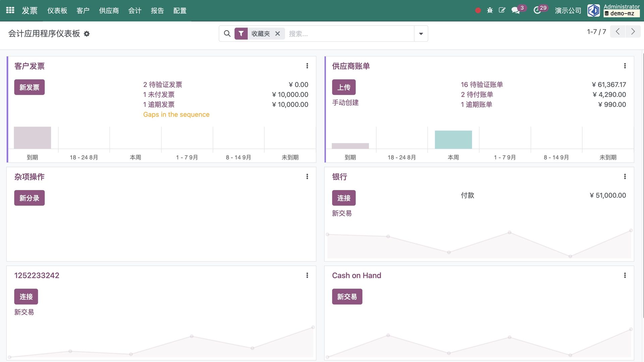The image size is (644, 362).
Task: Open 客户发票 card options menu
Action: pos(307,66)
